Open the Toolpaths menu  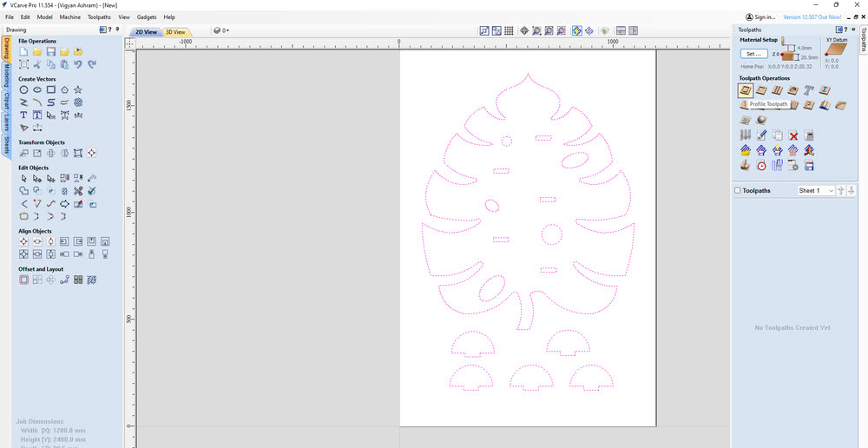coord(99,17)
